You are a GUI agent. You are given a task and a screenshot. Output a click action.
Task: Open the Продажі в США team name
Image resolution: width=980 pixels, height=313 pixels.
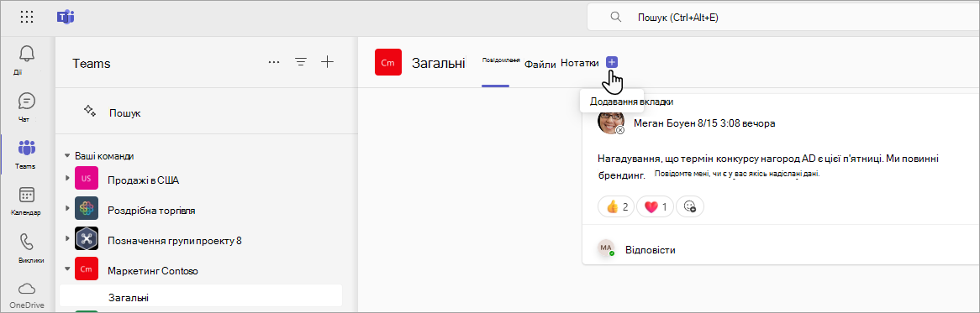144,180
